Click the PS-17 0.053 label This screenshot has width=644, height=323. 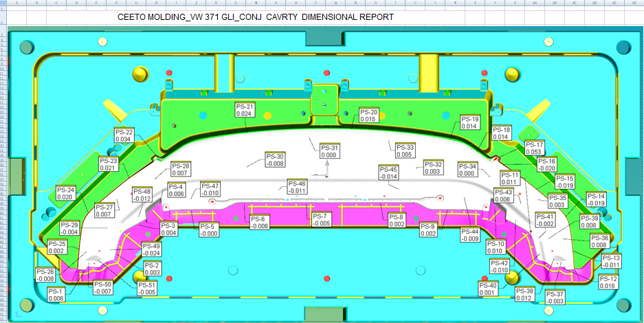click(534, 148)
